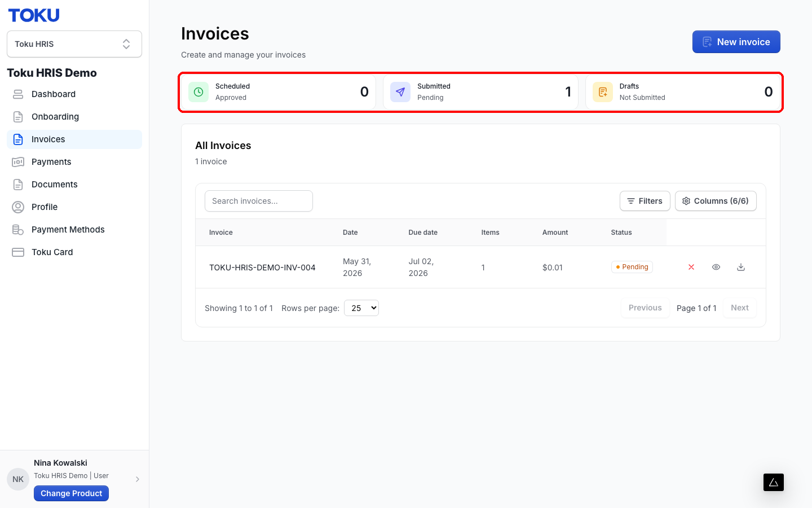Click the Toku Card credit card icon
Viewport: 812px width, 508px height.
(18, 252)
